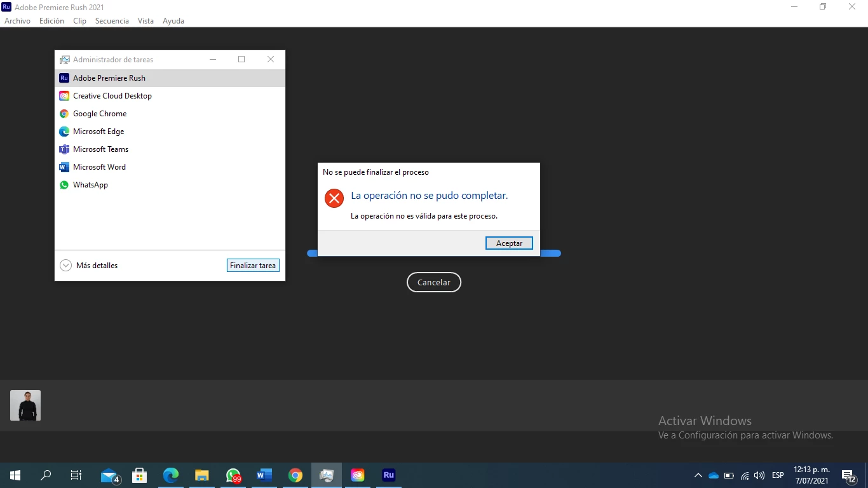This screenshot has width=868, height=488.
Task: Select the Creative Cloud Desktop process name
Action: [112, 96]
